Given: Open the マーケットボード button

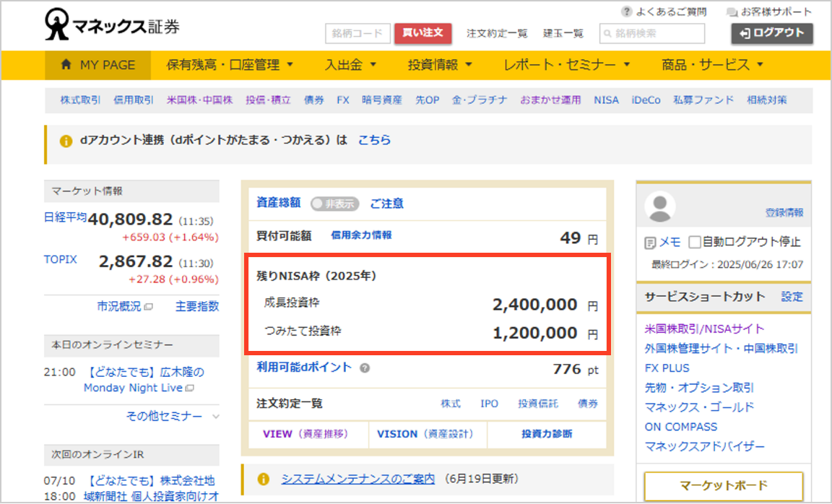Looking at the screenshot, I should coord(723,485).
